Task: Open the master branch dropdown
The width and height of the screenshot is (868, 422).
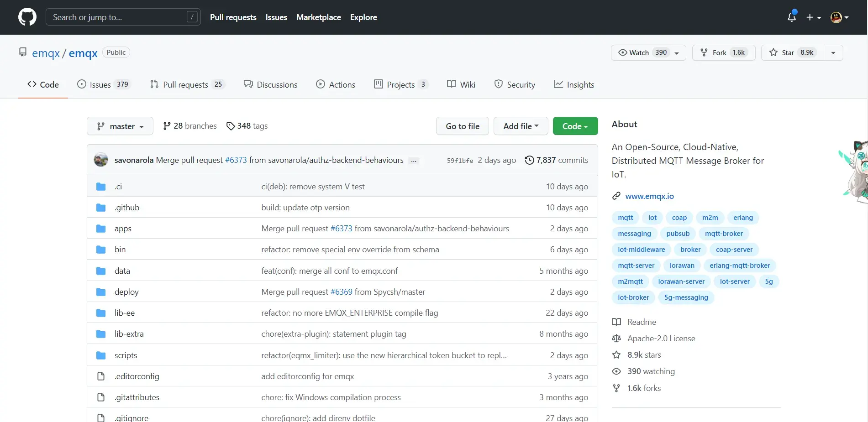Action: click(x=120, y=126)
